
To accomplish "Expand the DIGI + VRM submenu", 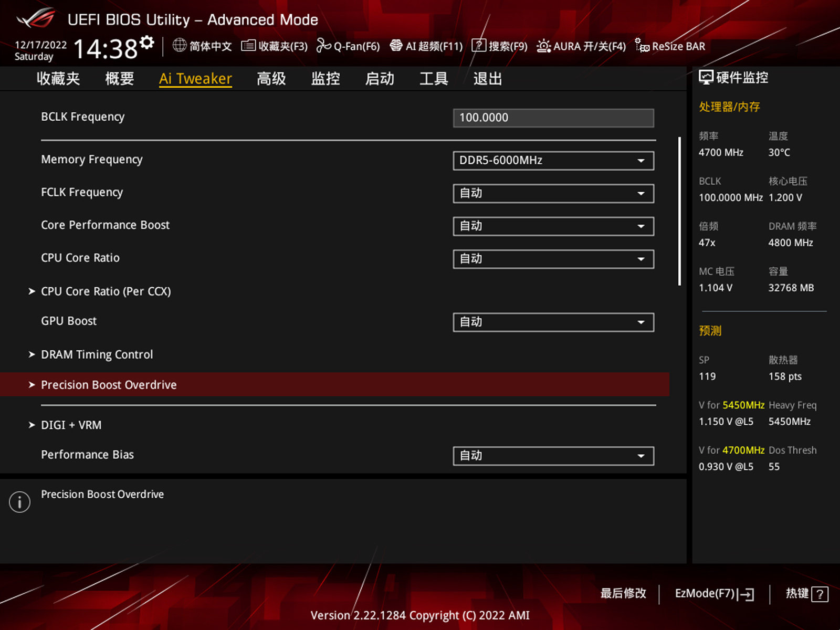I will click(x=71, y=425).
